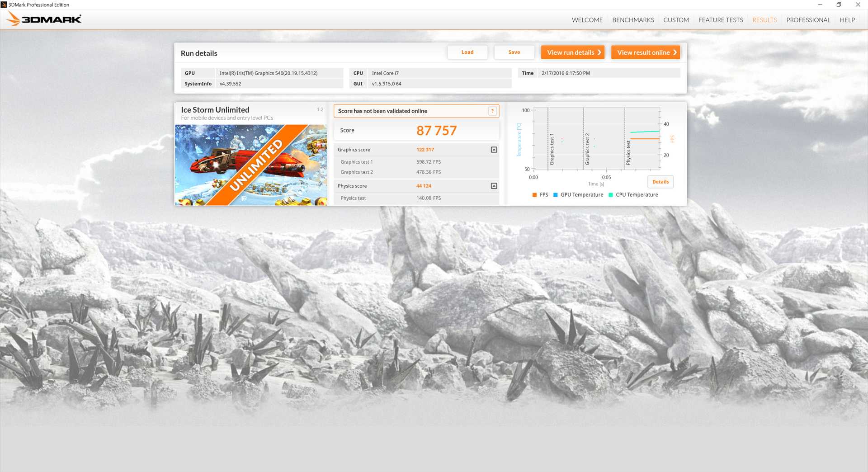
Task: Open chart Details button
Action: (x=660, y=182)
